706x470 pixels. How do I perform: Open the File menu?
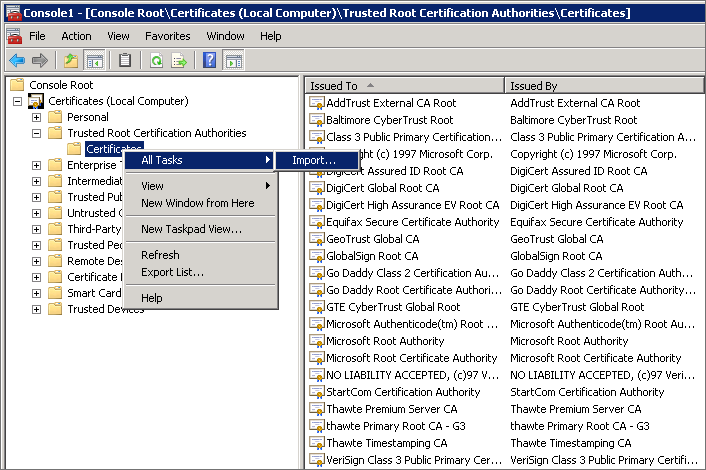[37, 36]
